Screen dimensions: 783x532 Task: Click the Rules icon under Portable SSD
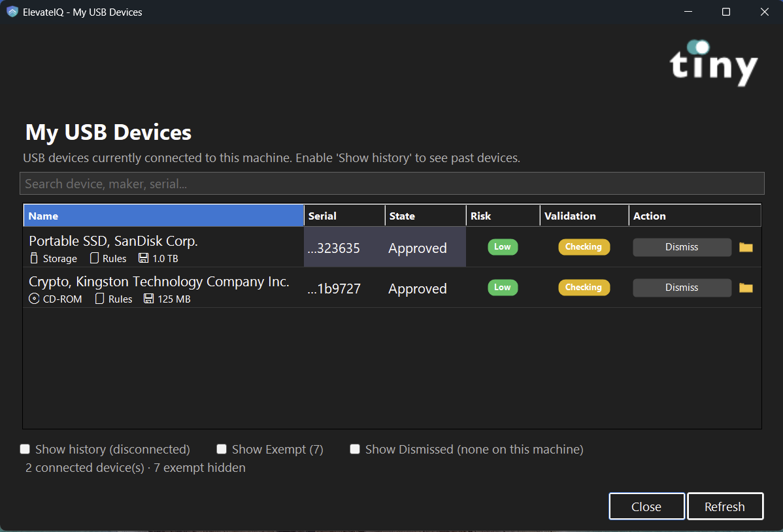(x=94, y=258)
